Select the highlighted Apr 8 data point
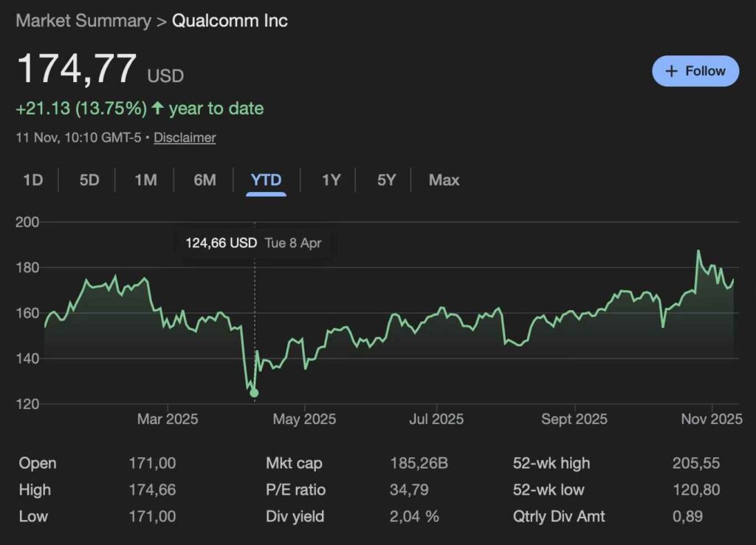Viewport: 756px width, 545px height. (x=255, y=393)
